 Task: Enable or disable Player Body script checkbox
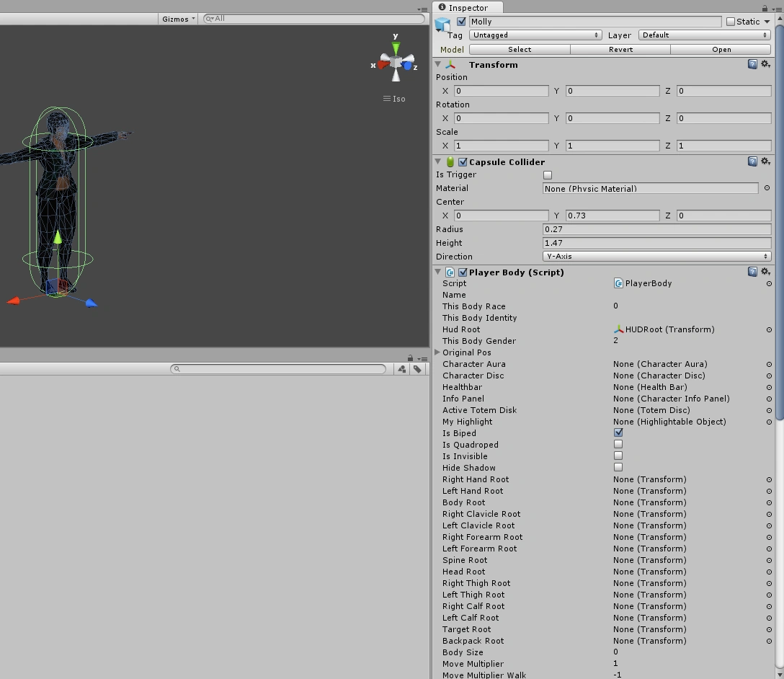(x=463, y=272)
